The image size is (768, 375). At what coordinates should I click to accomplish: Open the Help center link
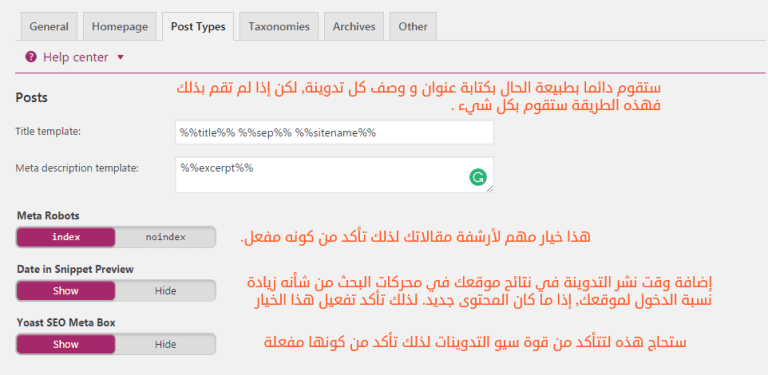click(x=75, y=57)
